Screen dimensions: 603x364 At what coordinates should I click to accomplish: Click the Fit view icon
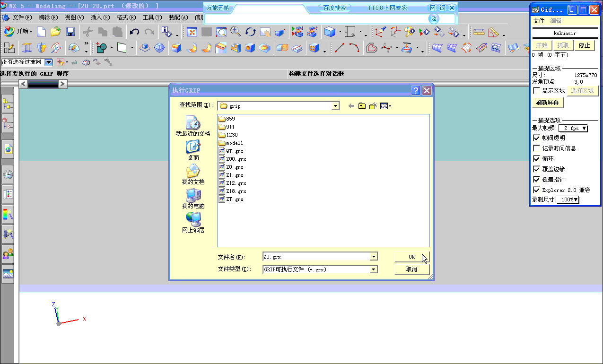(x=192, y=32)
